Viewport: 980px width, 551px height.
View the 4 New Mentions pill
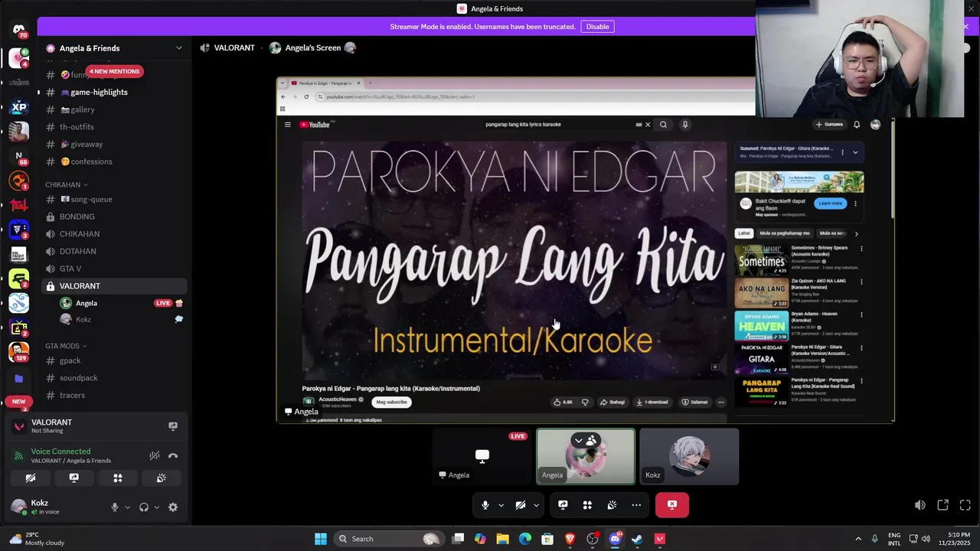[x=114, y=71]
